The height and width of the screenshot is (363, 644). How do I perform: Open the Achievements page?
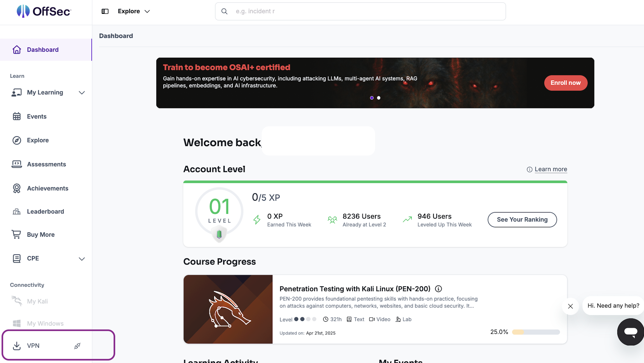click(47, 188)
